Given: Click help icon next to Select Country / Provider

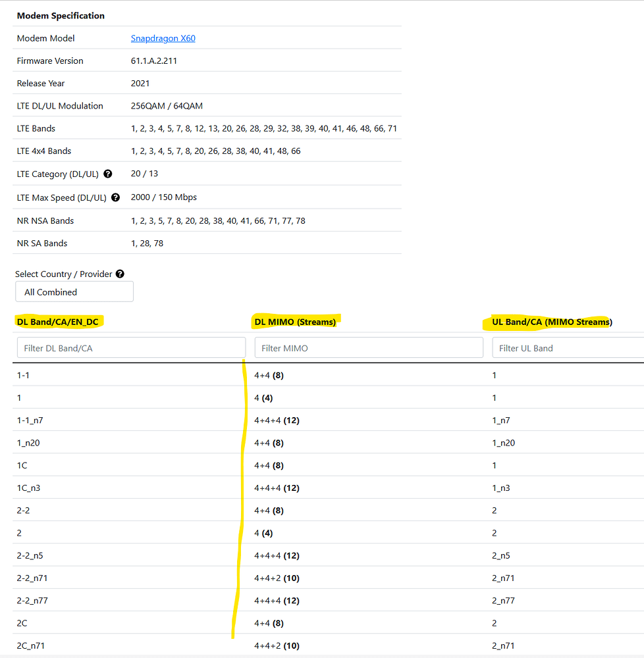Looking at the screenshot, I should (x=120, y=274).
